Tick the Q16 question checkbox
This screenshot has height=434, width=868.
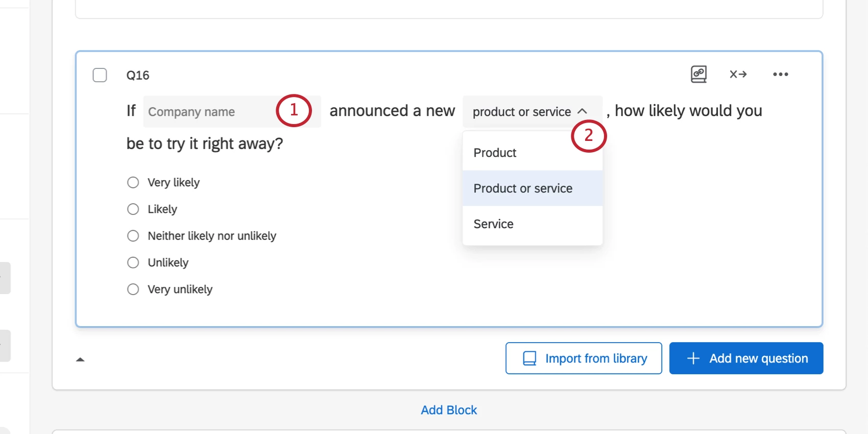(100, 75)
